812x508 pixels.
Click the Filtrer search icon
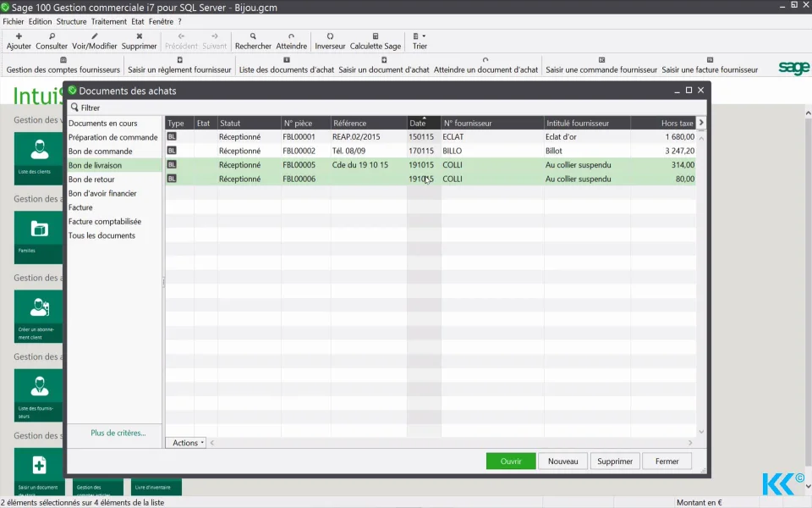74,108
